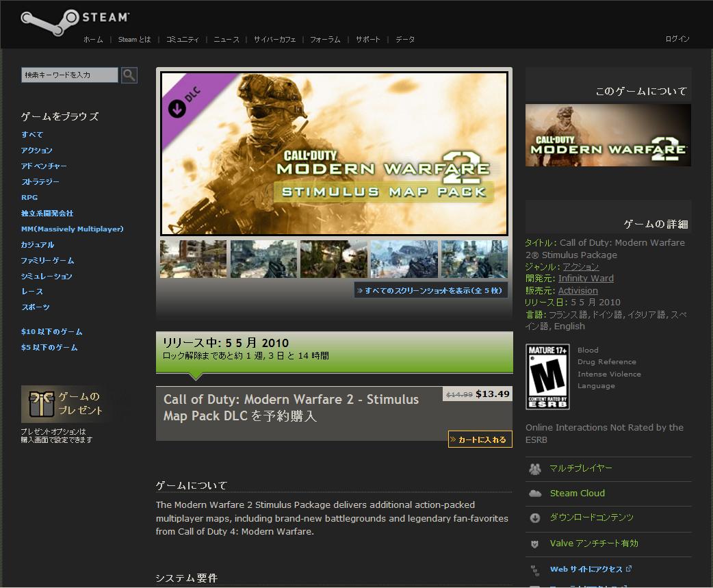The image size is (713, 588).
Task: Click the ESRB Mature 17+ rating badge
Action: pos(547,377)
